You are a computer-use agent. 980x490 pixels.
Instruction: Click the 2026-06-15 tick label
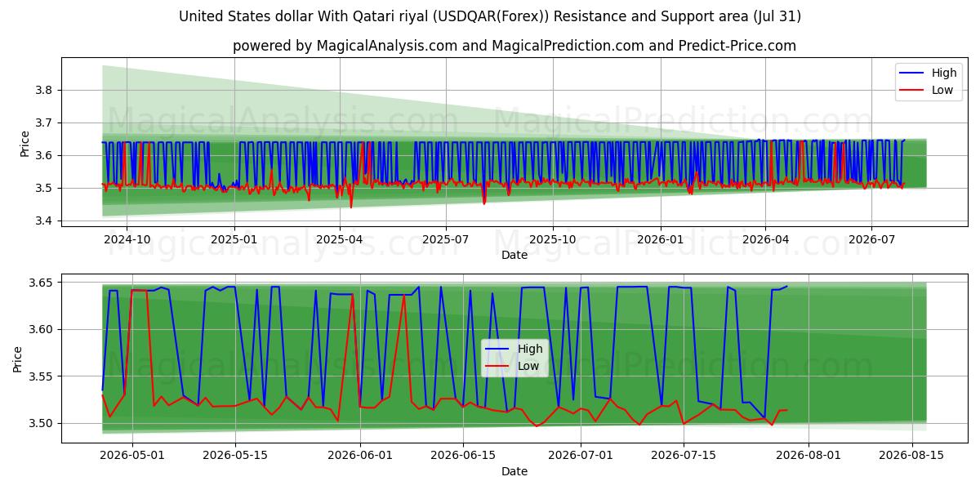coord(463,455)
